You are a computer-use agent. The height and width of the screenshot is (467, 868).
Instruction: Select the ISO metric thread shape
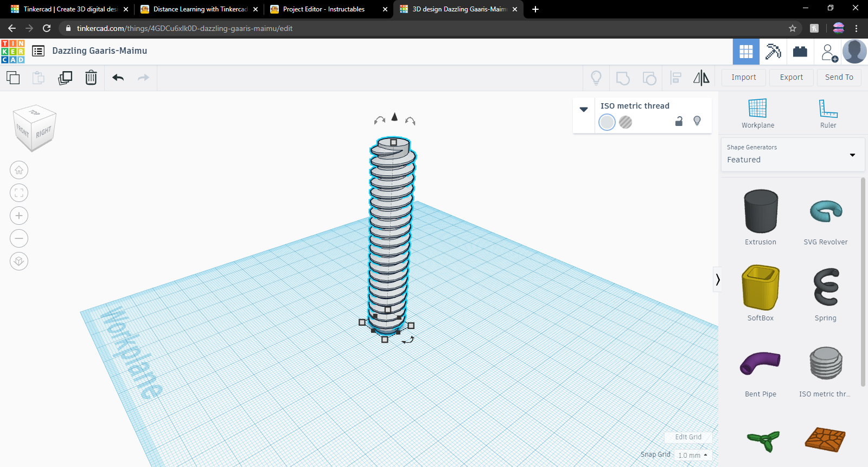tap(826, 369)
